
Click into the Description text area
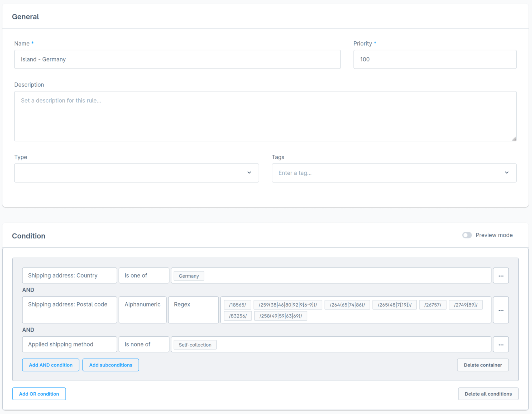(x=265, y=116)
